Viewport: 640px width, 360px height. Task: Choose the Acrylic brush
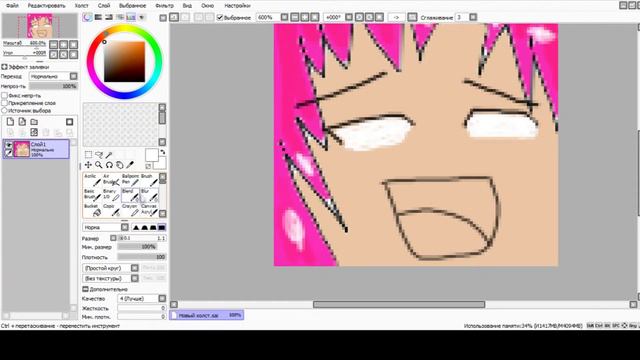[x=93, y=180]
